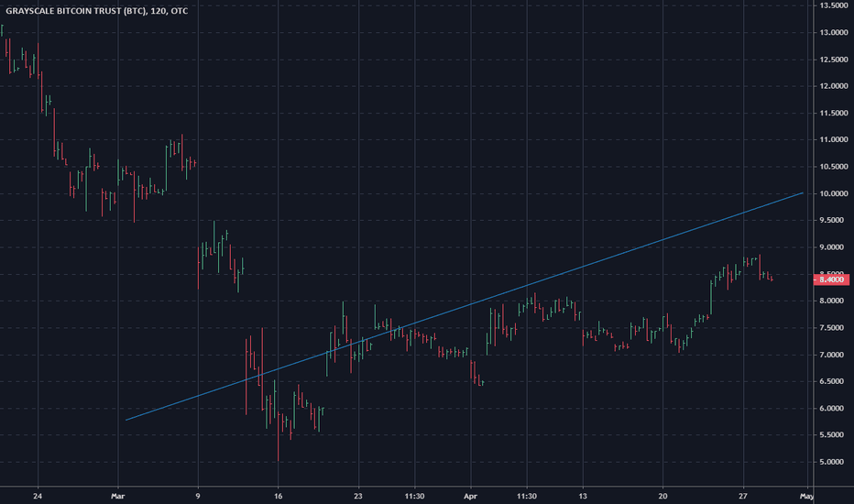Select the blue ascending trend line
The width and height of the screenshot is (854, 504).
[x=465, y=306]
